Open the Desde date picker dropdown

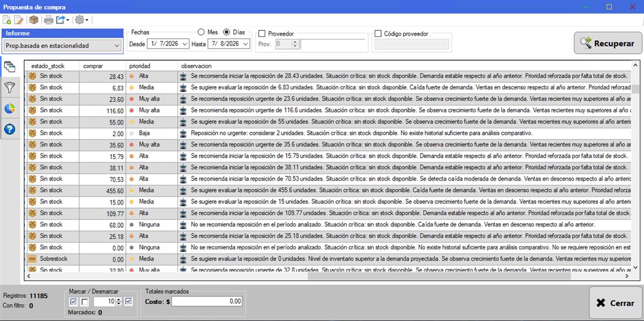(x=185, y=43)
